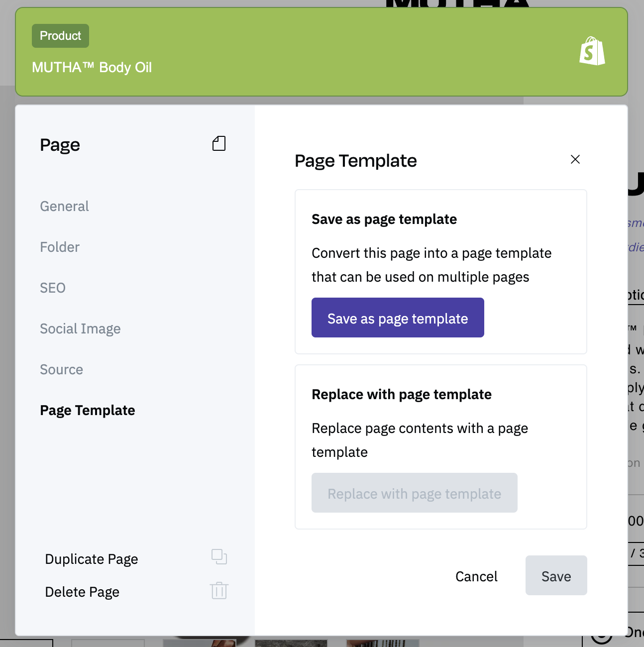Click the 'Save as page template' card heading
The image size is (644, 647).
pos(384,219)
